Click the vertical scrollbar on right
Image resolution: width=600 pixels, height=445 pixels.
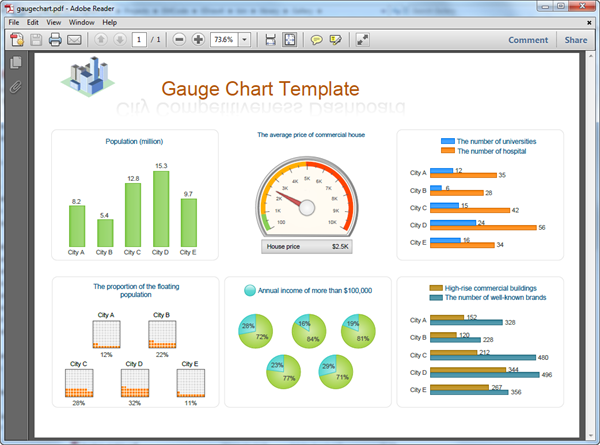[591, 245]
